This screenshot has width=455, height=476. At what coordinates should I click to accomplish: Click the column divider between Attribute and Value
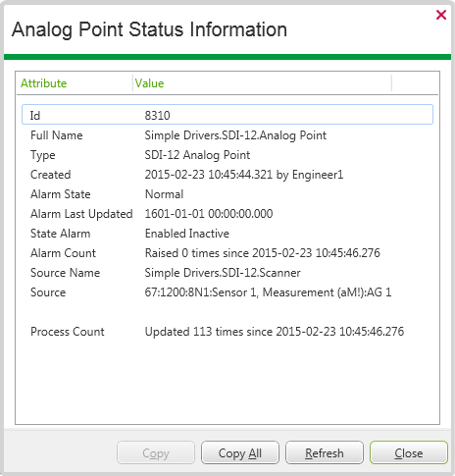coord(132,83)
